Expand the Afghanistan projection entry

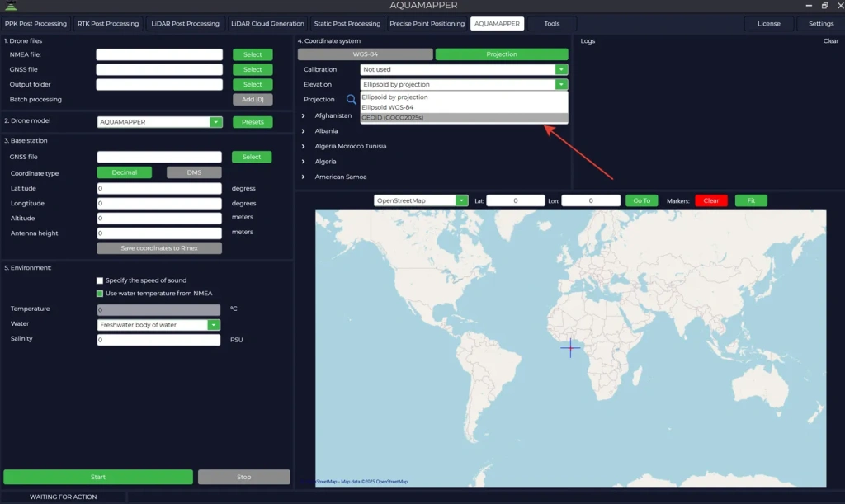coord(302,115)
